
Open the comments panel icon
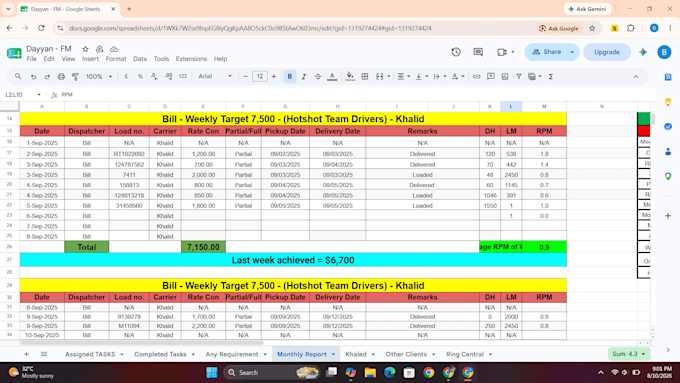(478, 52)
